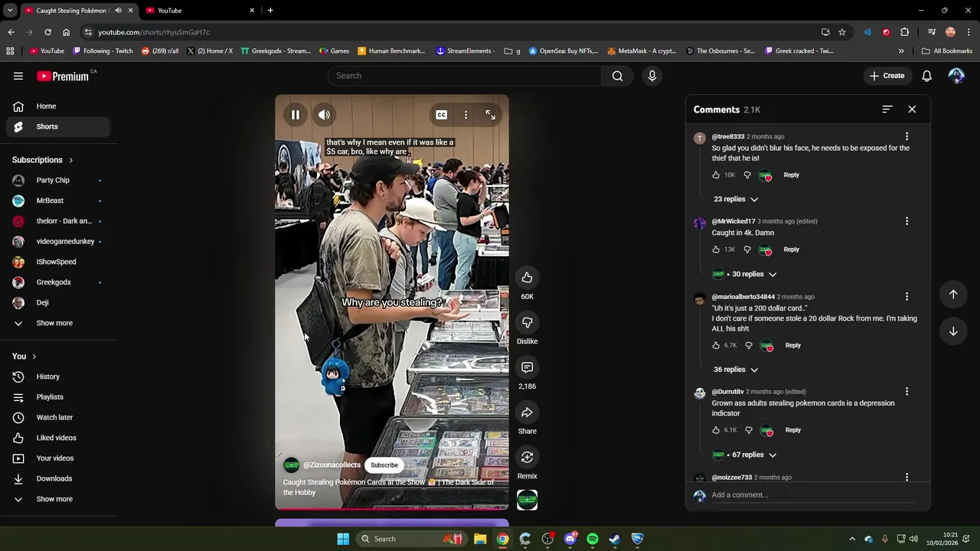Go to the previous Short
Viewport: 980px width, 551px height.
tap(953, 294)
